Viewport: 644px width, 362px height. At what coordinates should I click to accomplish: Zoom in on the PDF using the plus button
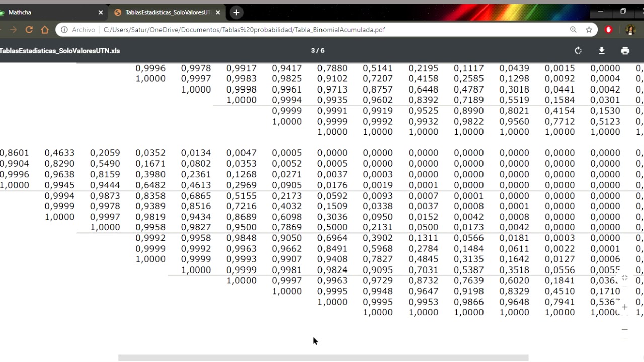point(624,307)
